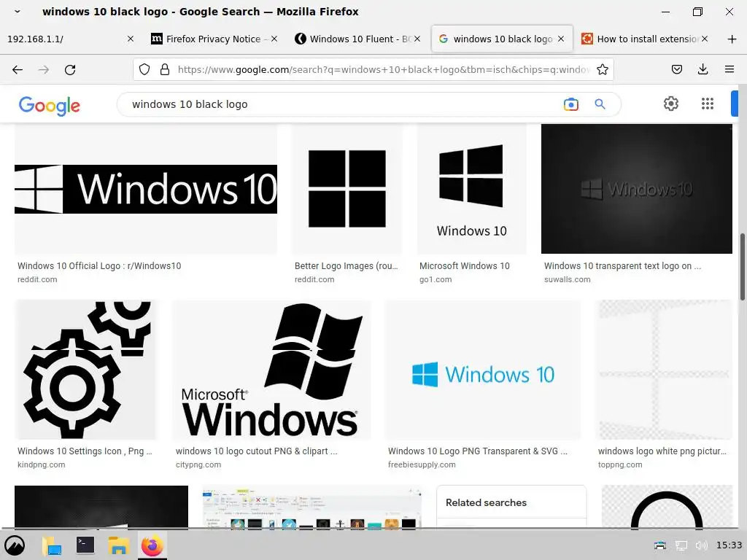Open network status tray icon
Viewport: 747px width, 560px height.
[681, 545]
